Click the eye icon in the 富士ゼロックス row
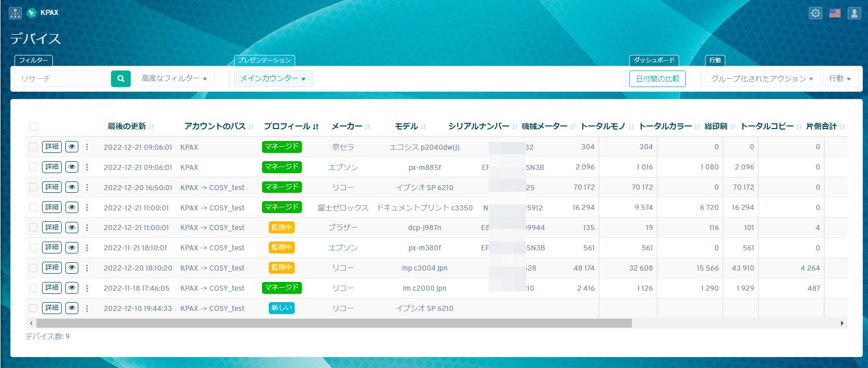Image resolution: width=868 pixels, height=368 pixels. point(72,207)
